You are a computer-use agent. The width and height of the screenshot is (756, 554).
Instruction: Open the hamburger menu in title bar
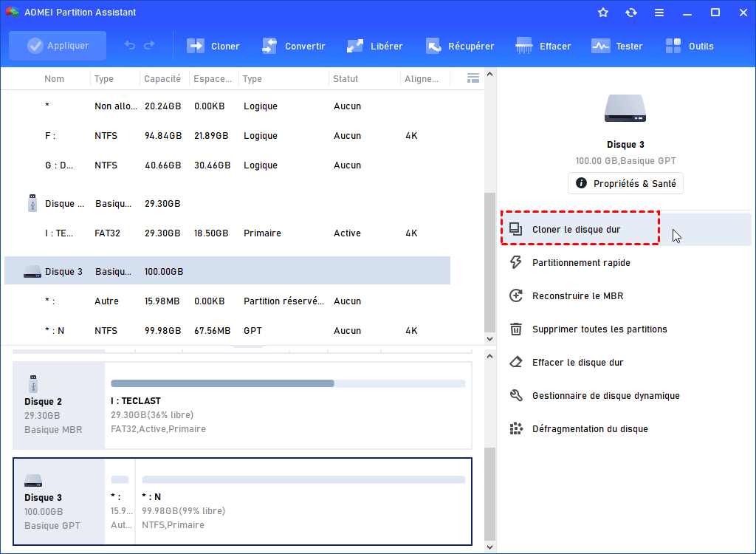click(x=659, y=13)
